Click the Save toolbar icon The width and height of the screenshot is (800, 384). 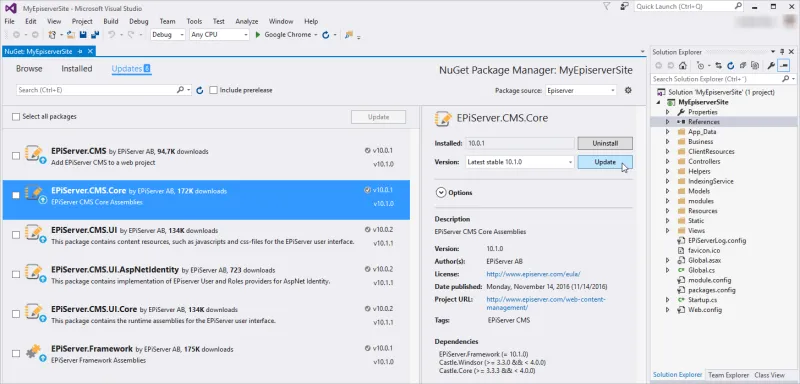point(83,35)
